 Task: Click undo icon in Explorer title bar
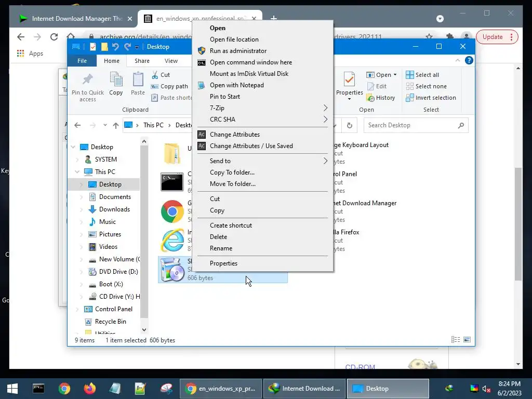point(116,46)
